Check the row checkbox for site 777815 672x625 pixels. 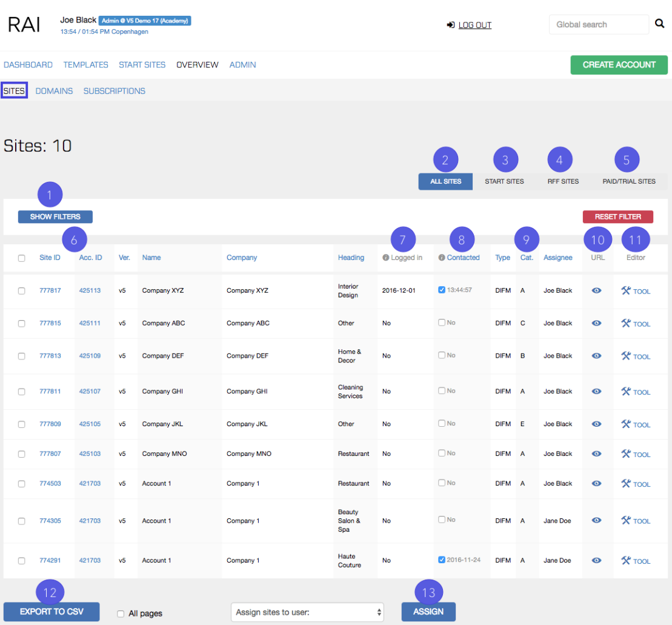pyautogui.click(x=22, y=323)
